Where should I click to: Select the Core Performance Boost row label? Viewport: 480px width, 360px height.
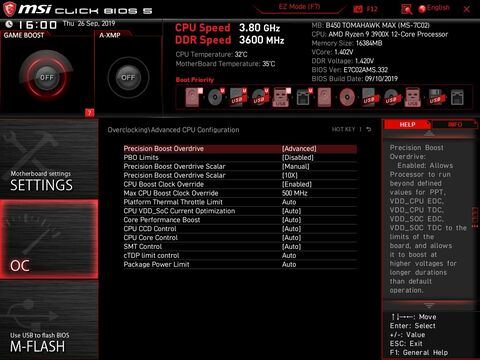[162, 220]
